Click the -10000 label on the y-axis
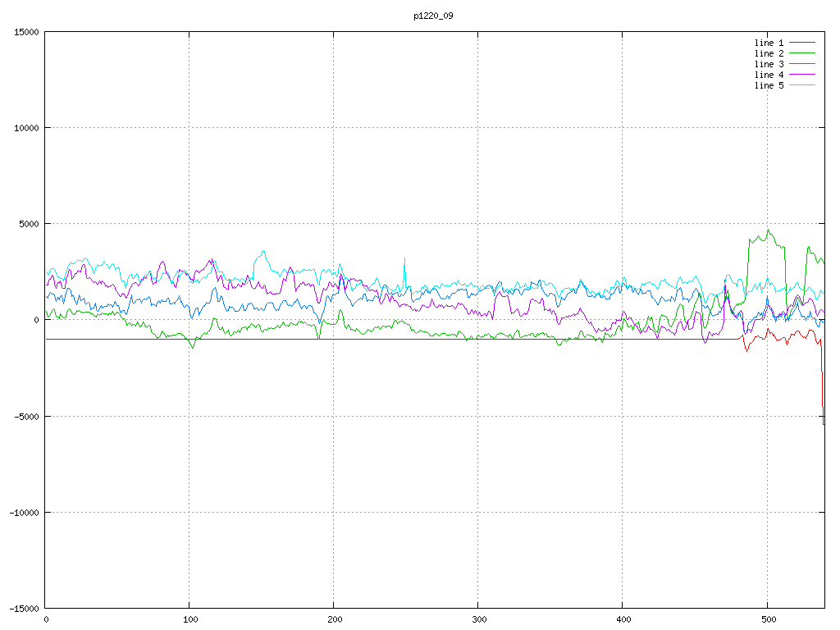Viewport: 840px width, 630px height. click(24, 512)
